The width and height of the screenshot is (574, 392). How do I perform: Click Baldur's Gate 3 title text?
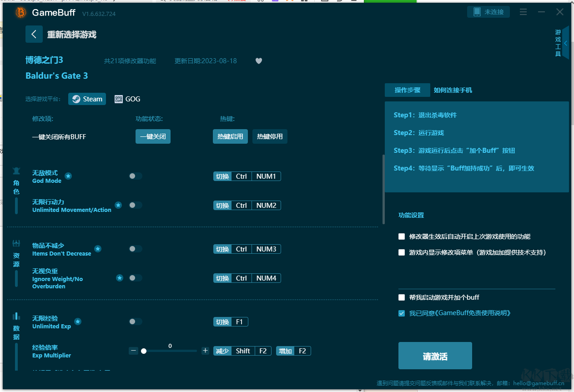tap(57, 76)
